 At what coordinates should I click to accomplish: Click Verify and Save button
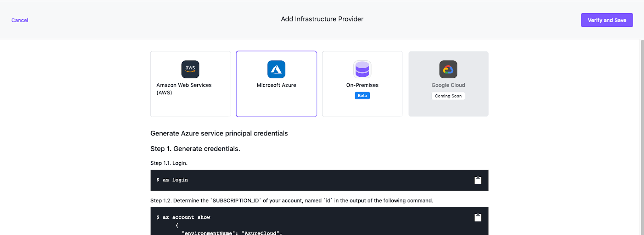607,20
